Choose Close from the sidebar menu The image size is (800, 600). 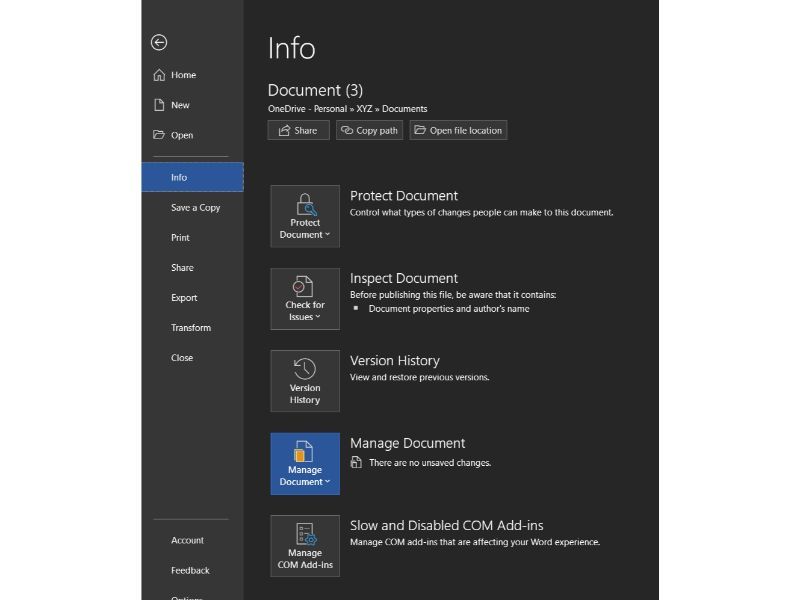[182, 358]
